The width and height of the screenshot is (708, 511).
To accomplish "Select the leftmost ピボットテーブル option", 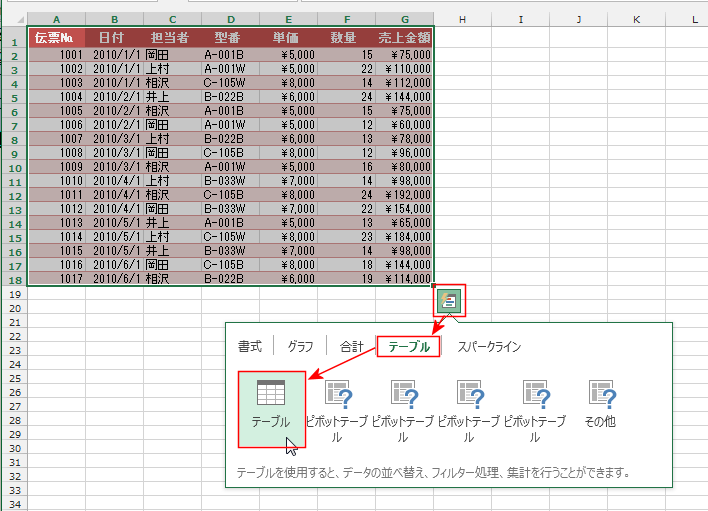I will click(338, 408).
